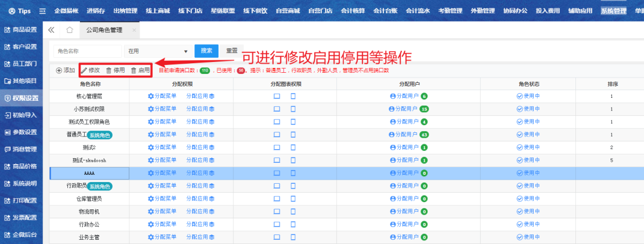Click the hamburger menu icon beside Tips
644x244 pixels.
[42, 11]
